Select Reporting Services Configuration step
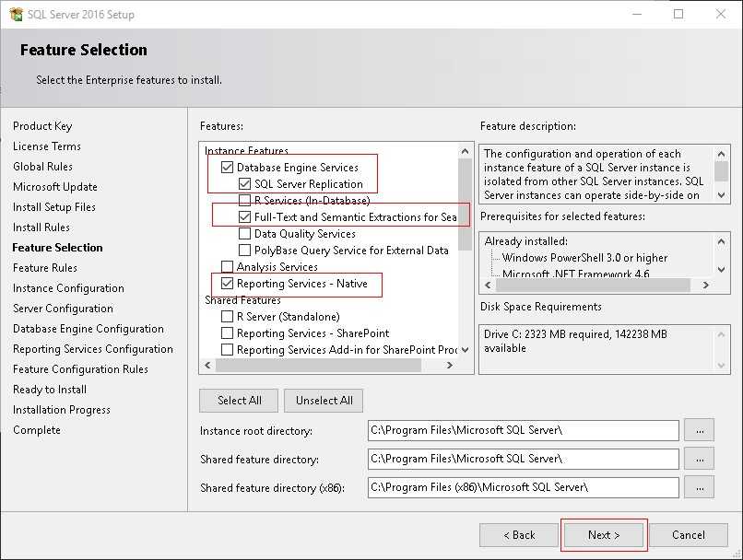Viewport: 743px width, 560px height. (x=93, y=349)
